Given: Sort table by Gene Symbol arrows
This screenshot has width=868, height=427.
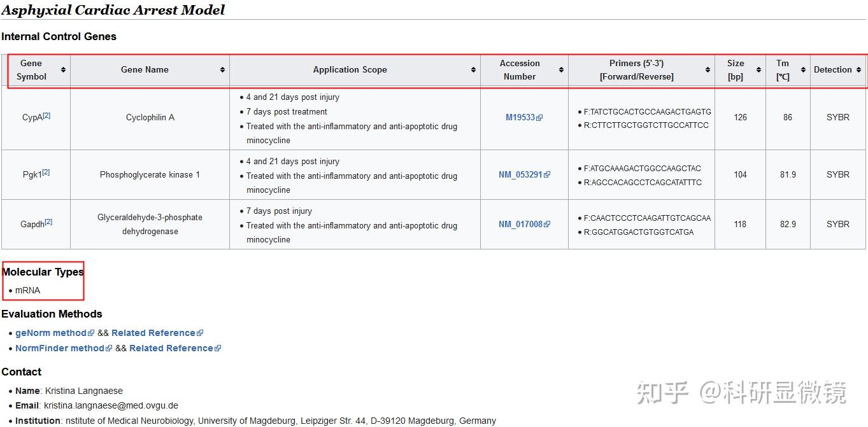Looking at the screenshot, I should tap(63, 70).
